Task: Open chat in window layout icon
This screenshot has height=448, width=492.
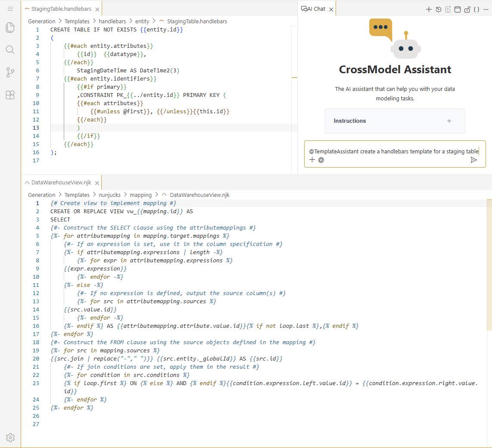Action: tap(458, 9)
